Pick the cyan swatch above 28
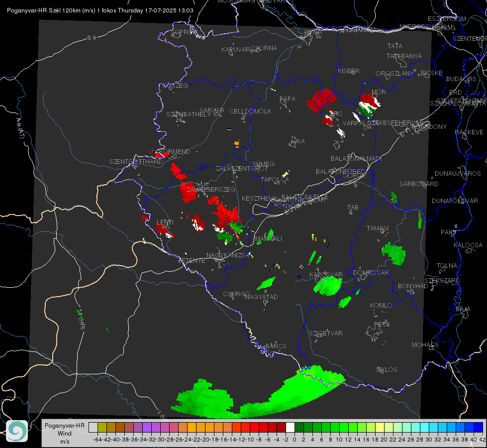 pos(425,427)
